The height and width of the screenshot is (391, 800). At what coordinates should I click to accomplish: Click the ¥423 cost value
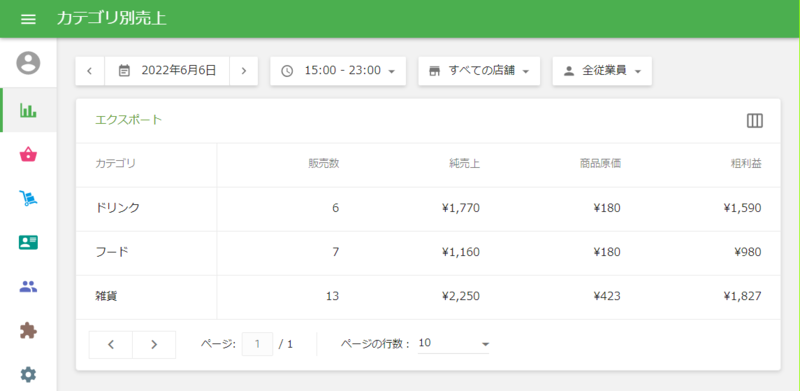[x=607, y=297]
